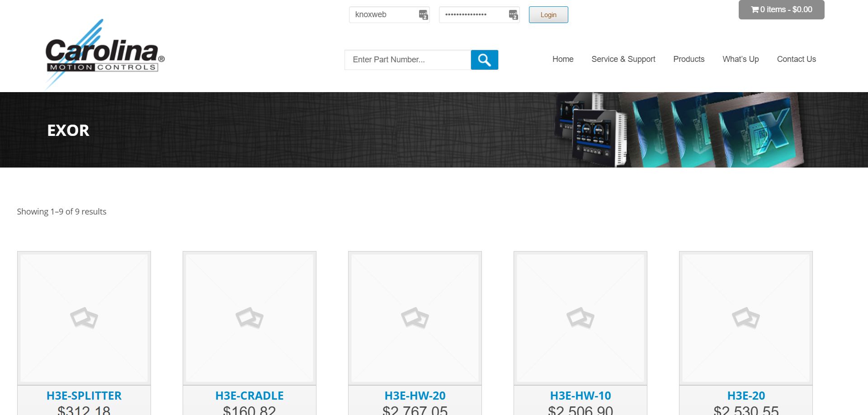The width and height of the screenshot is (868, 415).
Task: Focus the masked password field
Action: click(479, 14)
